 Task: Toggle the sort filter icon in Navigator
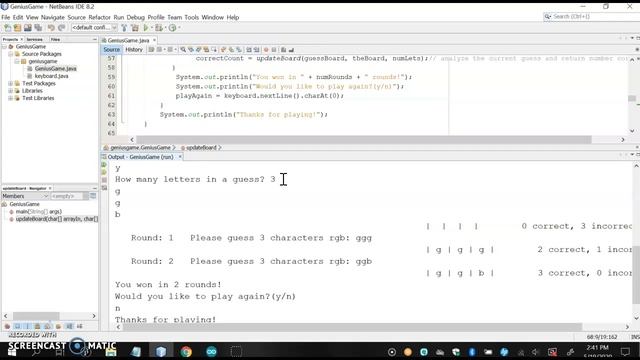tap(69, 326)
